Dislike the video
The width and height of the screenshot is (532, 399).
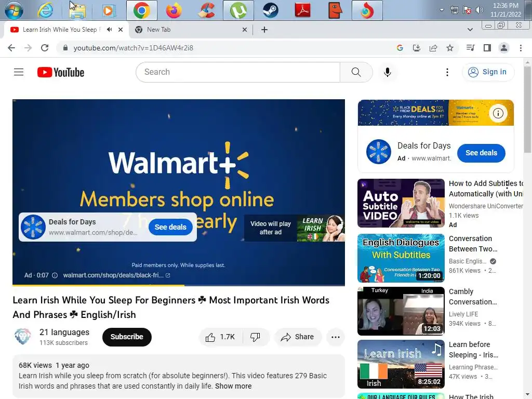coord(256,337)
